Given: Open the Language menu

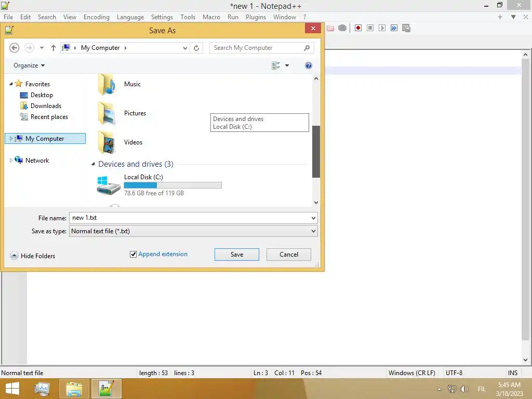Looking at the screenshot, I should (x=130, y=17).
